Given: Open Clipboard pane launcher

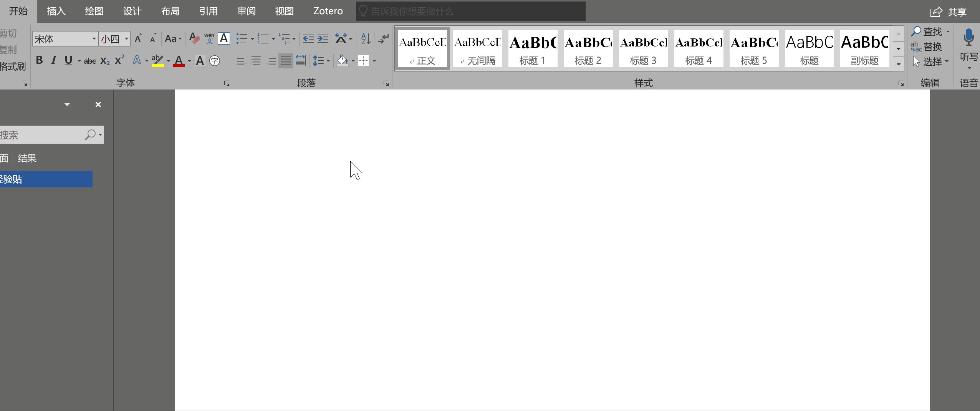Looking at the screenshot, I should point(24,83).
